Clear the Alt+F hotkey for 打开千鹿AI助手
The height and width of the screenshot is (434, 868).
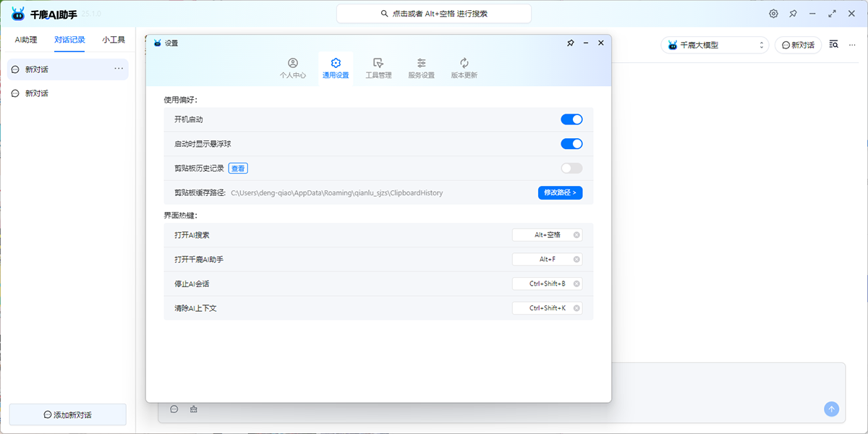[576, 259]
